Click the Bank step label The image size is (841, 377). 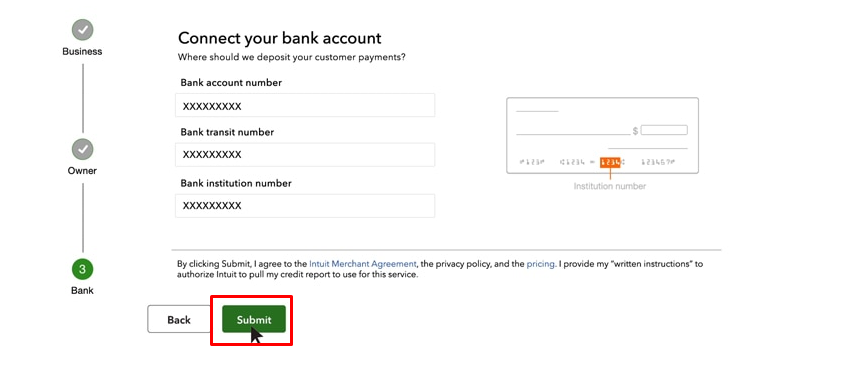tap(82, 290)
